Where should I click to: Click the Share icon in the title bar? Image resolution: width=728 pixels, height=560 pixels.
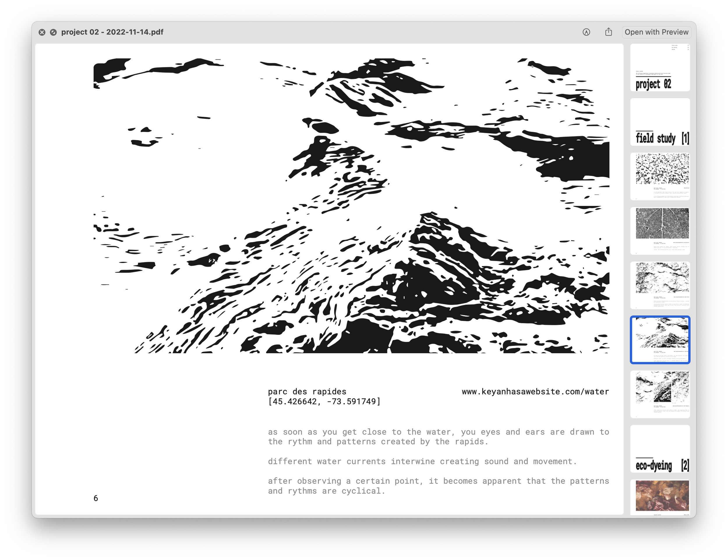click(609, 32)
